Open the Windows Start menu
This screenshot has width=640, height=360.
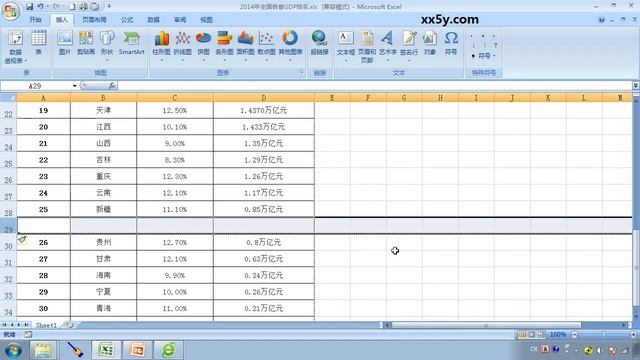(13, 351)
